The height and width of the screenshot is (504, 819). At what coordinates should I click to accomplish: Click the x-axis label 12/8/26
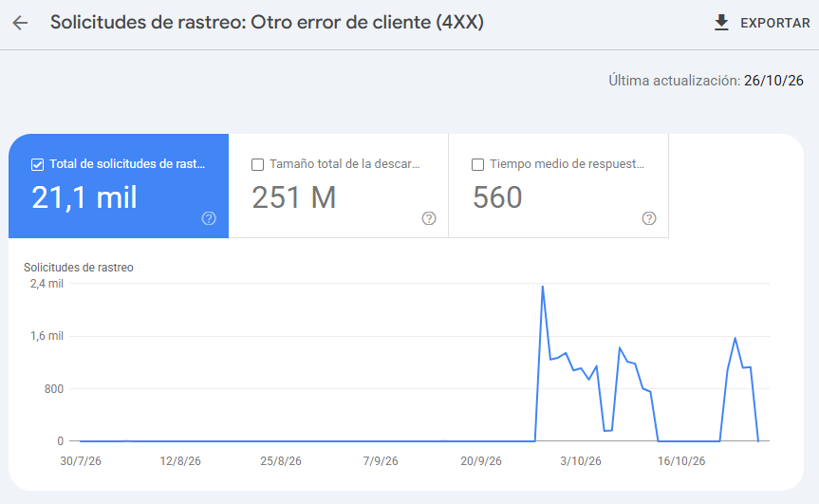[180, 461]
